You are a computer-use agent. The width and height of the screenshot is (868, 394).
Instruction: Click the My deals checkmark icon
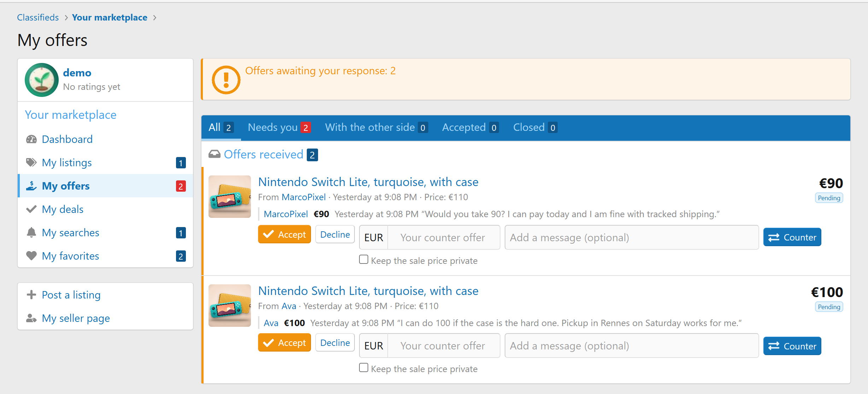[31, 209]
